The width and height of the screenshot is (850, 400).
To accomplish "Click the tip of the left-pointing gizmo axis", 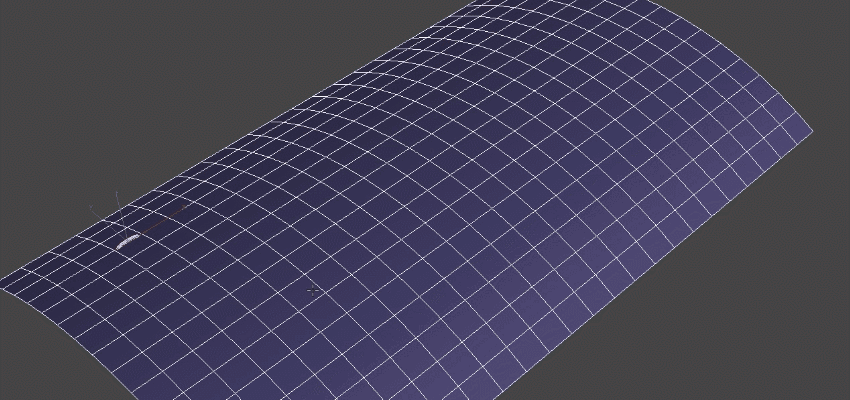I will click(x=91, y=206).
